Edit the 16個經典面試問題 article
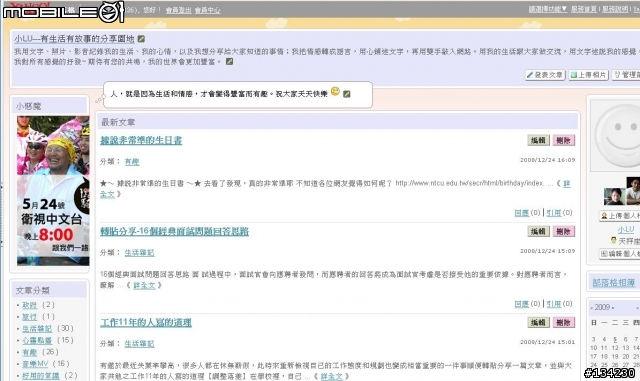The image size is (640, 381). point(538,231)
